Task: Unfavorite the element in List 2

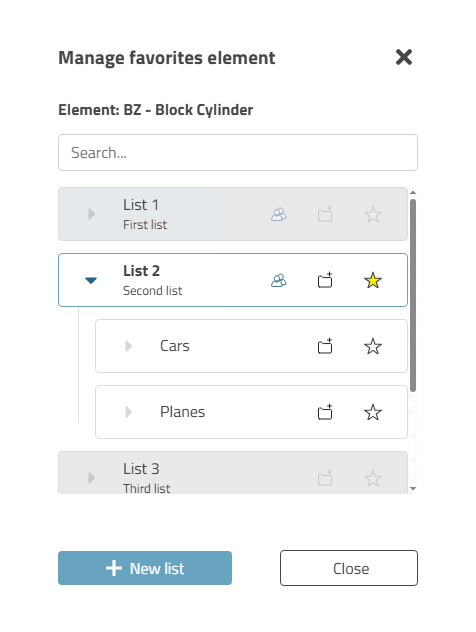Action: [373, 281]
